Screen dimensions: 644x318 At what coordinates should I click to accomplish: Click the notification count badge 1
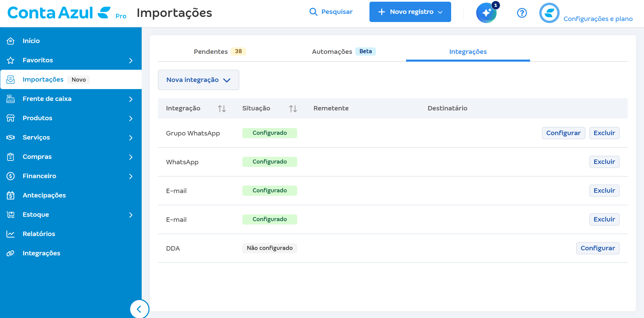point(496,5)
